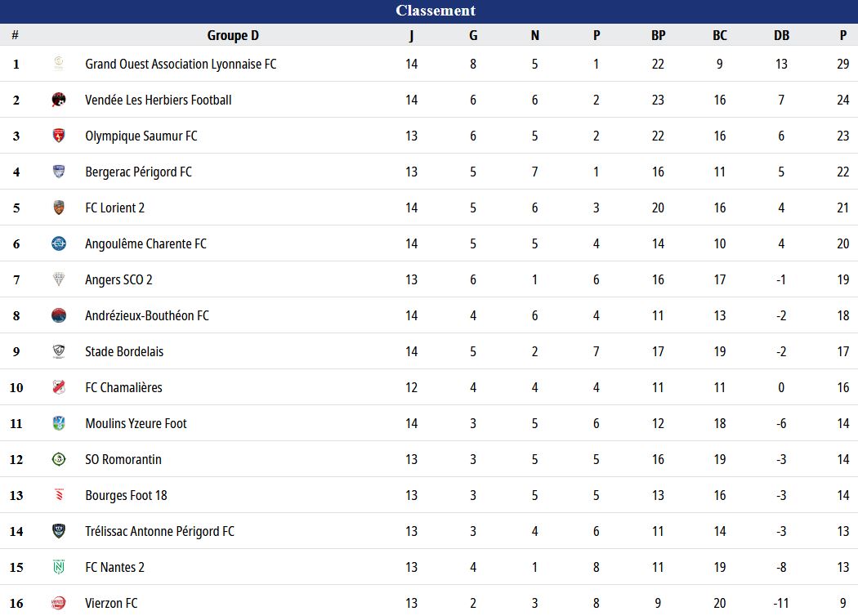Click the Vendée Les Herbiers Football crest
Screen dimensions: 858x616
(59, 100)
